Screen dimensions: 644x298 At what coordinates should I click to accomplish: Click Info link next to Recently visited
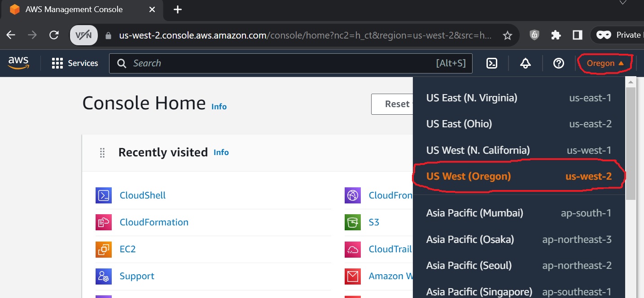click(x=221, y=152)
